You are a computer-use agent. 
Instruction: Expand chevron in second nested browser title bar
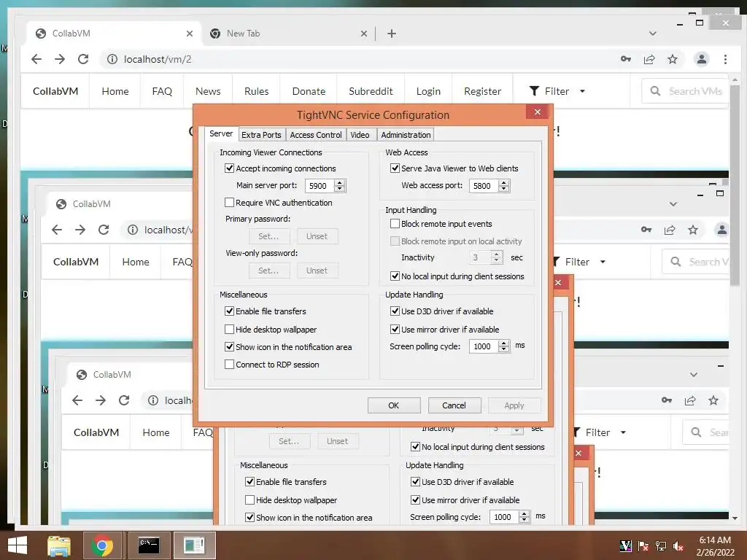[x=673, y=204]
